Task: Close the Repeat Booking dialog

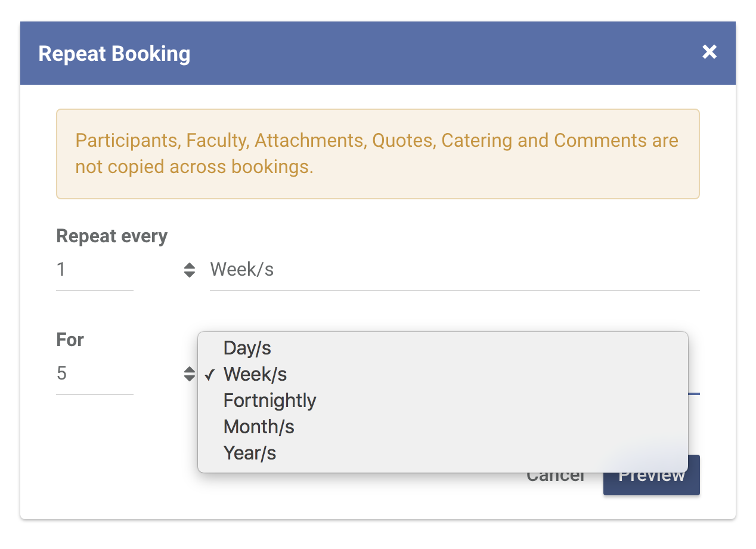Action: (x=709, y=52)
